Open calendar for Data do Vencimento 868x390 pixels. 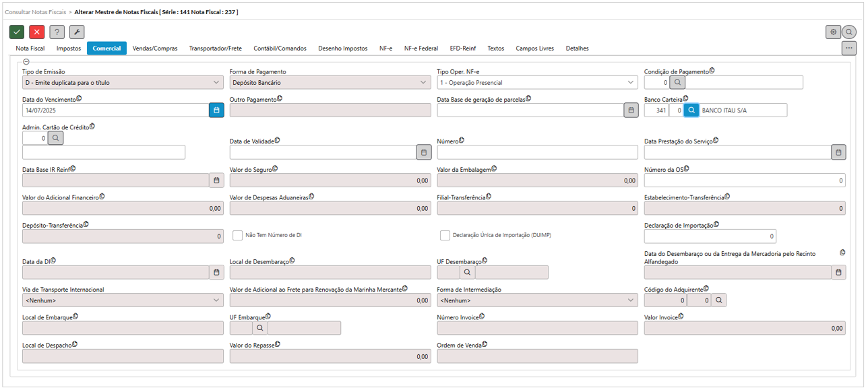click(x=216, y=110)
